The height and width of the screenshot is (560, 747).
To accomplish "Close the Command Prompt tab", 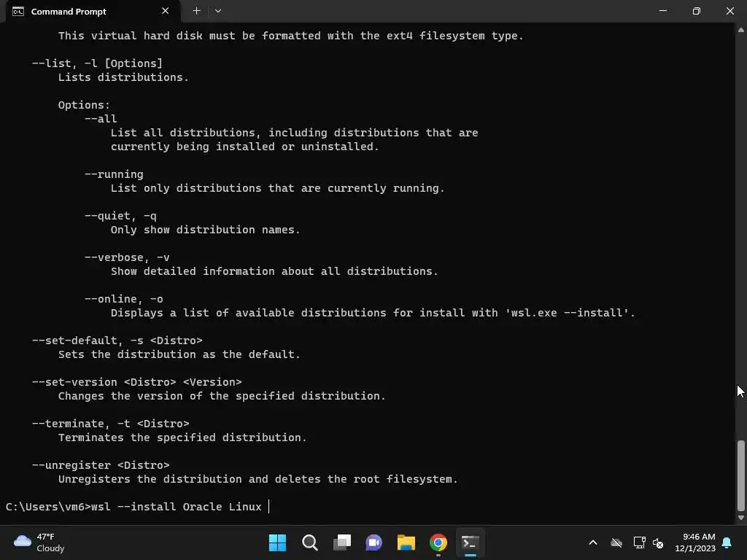I will (165, 11).
